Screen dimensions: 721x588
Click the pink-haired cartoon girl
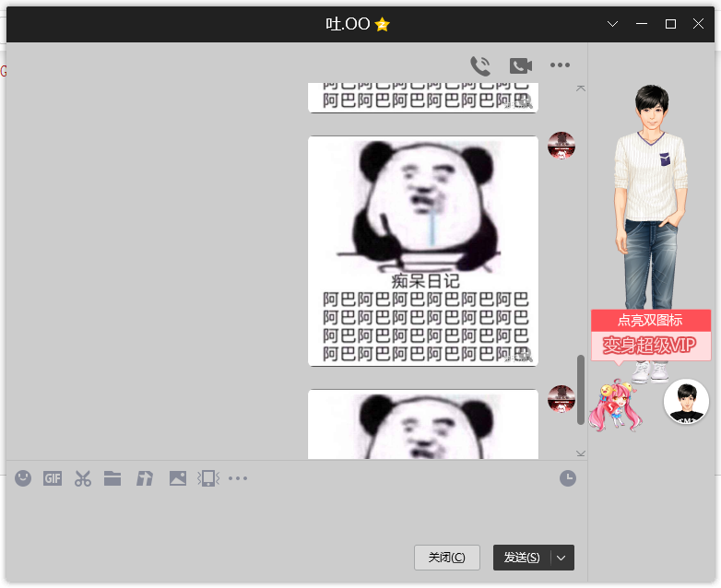tap(614, 406)
